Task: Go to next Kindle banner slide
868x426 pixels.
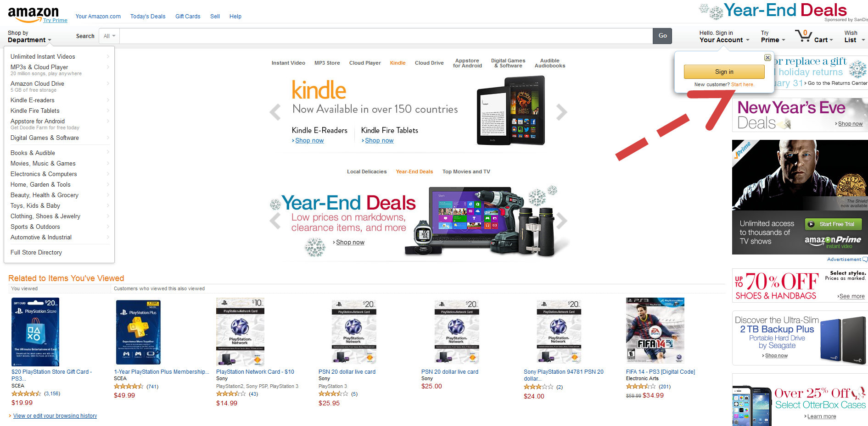Action: [562, 112]
